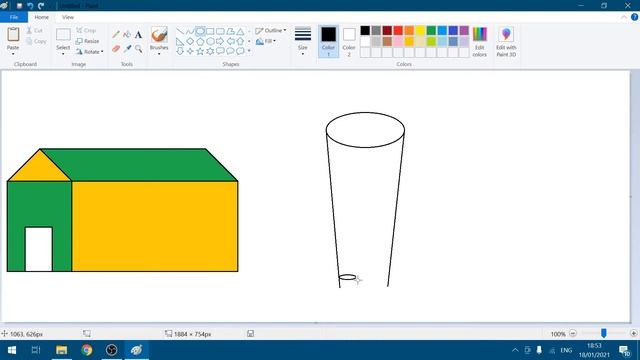This screenshot has height=360, width=640.
Task: Choose the Hexagon shape
Action: [x=210, y=41]
